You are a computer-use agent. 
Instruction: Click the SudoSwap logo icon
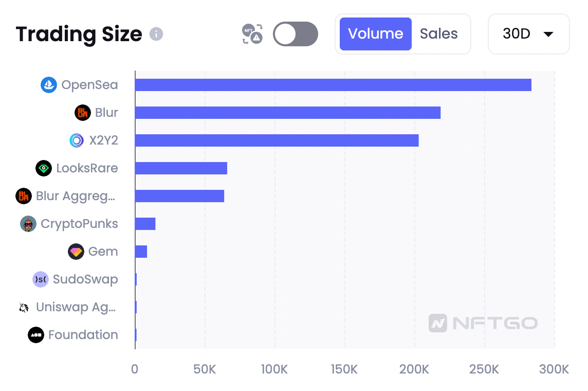(x=41, y=279)
